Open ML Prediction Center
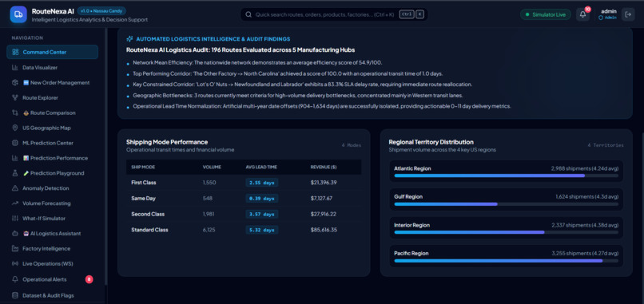The image size is (644, 304). (52, 143)
